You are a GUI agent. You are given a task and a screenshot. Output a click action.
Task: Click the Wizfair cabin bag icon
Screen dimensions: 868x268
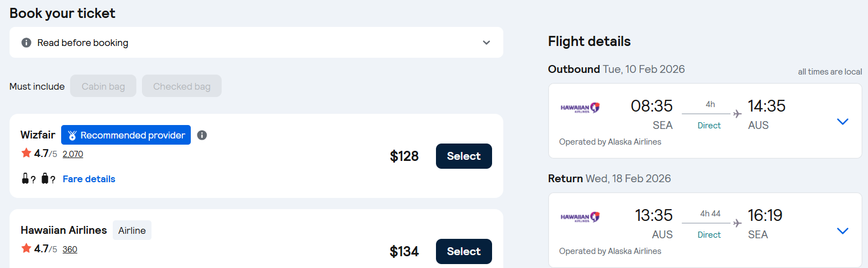pos(25,179)
